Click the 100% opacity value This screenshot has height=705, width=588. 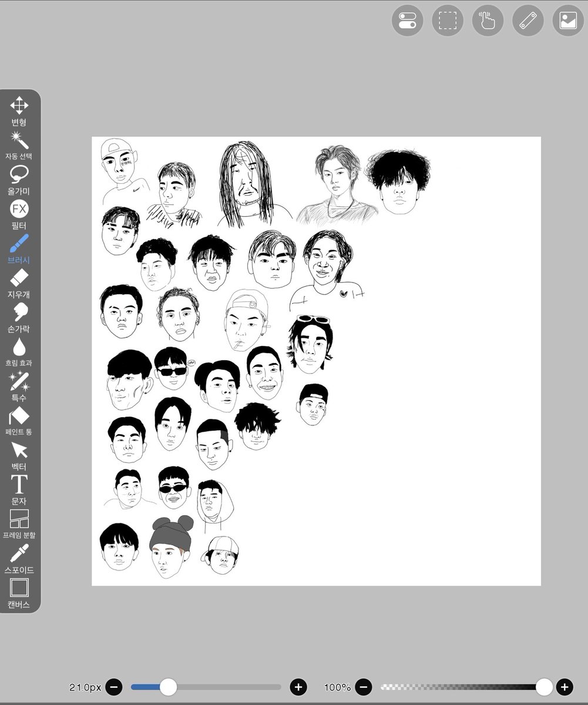(337, 687)
